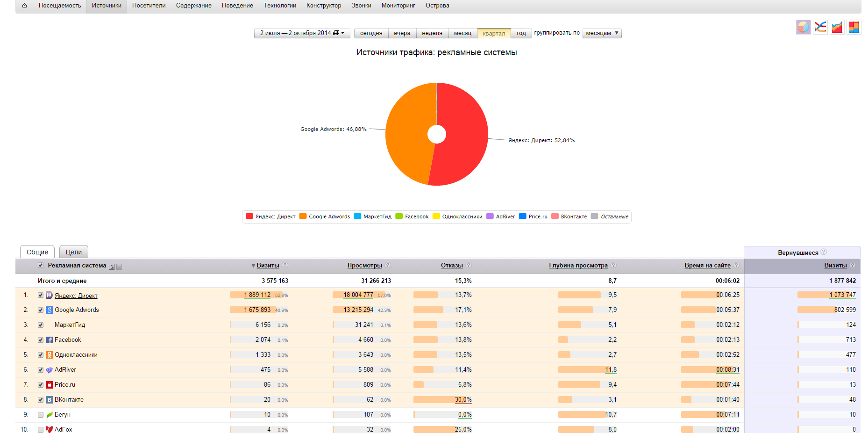This screenshot has width=868, height=433.
Task: Uncheck the AdRiver row checkbox
Action: pos(41,370)
